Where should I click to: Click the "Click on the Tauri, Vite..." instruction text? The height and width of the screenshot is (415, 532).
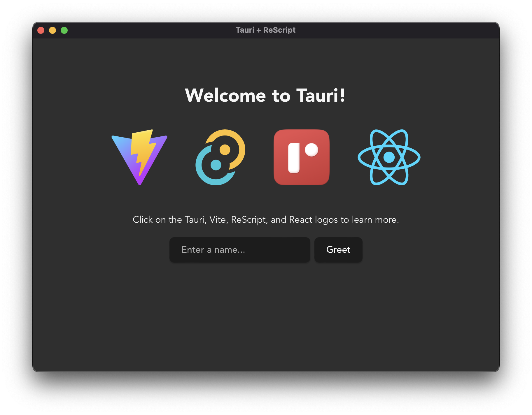266,219
